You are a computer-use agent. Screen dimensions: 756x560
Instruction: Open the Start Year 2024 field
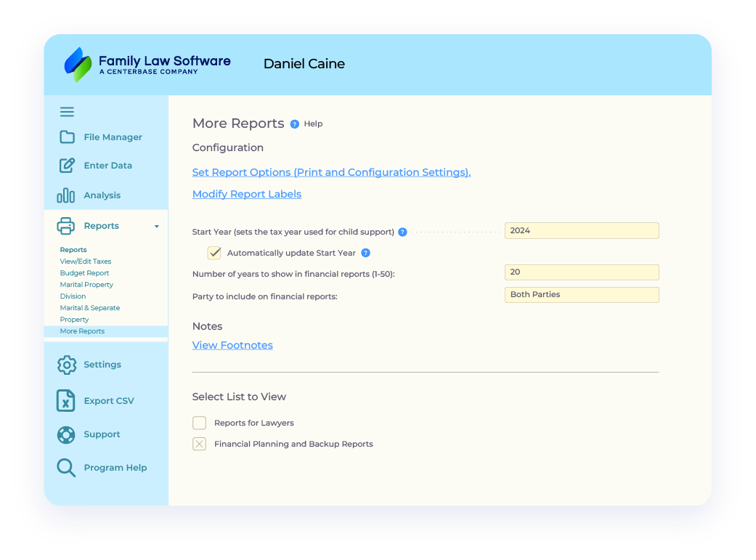coord(581,231)
